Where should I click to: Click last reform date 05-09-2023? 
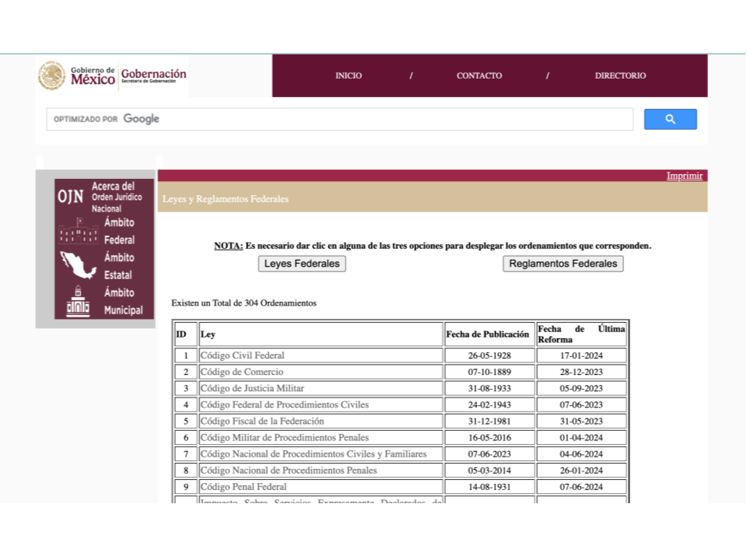[x=581, y=389]
